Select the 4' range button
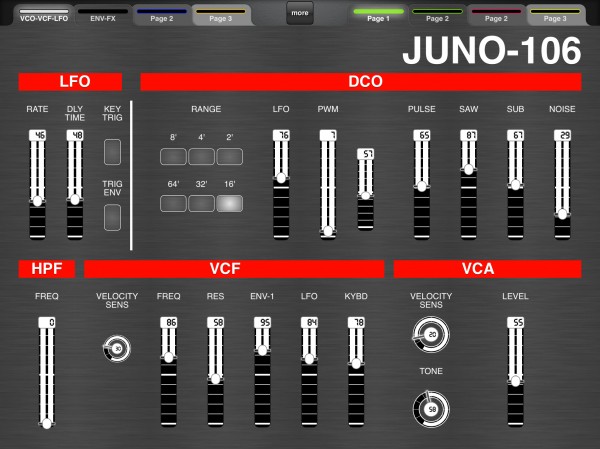 [x=201, y=157]
